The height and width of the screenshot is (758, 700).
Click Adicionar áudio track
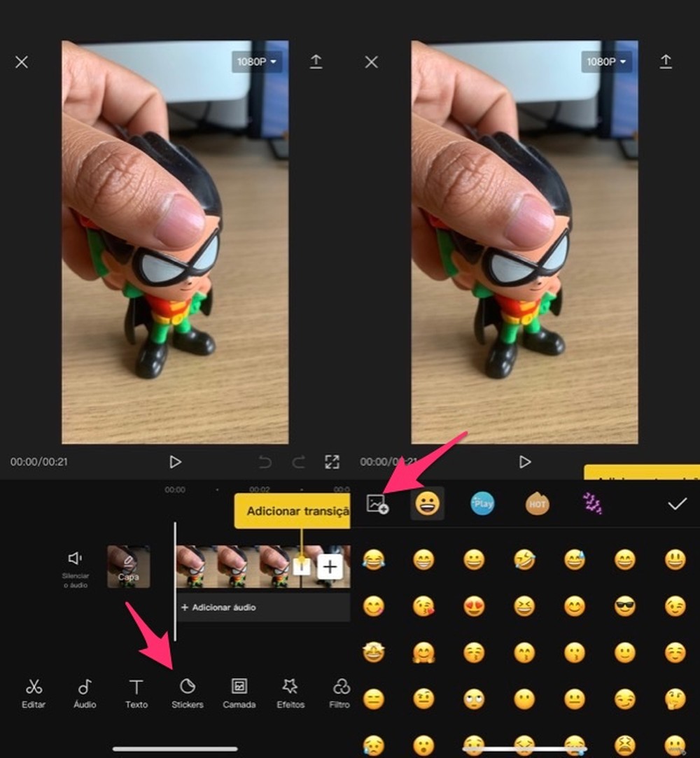(263, 608)
